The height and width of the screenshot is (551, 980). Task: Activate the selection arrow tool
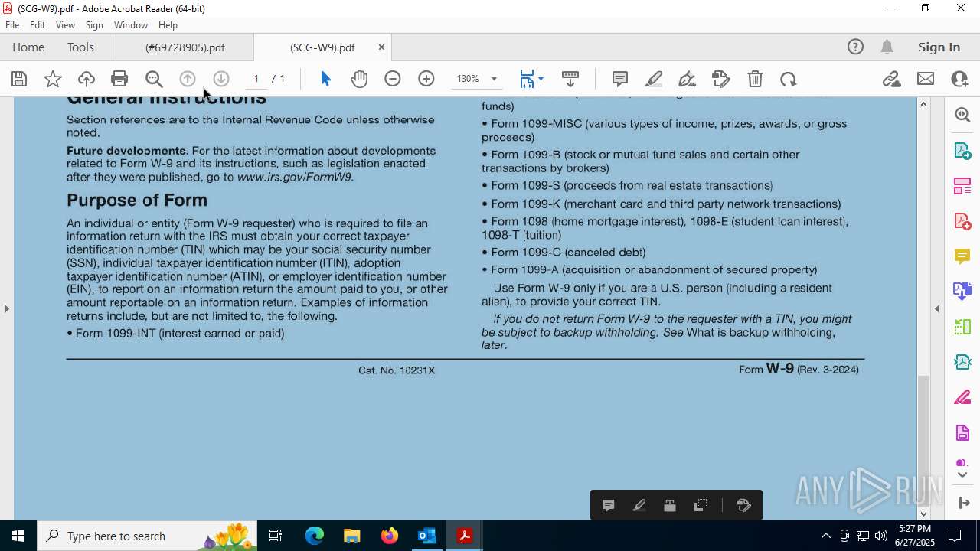(x=325, y=79)
